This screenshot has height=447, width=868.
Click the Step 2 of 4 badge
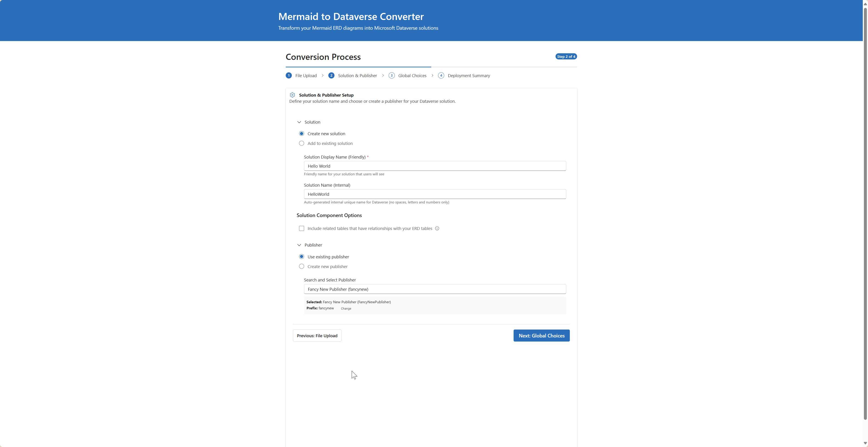point(566,57)
